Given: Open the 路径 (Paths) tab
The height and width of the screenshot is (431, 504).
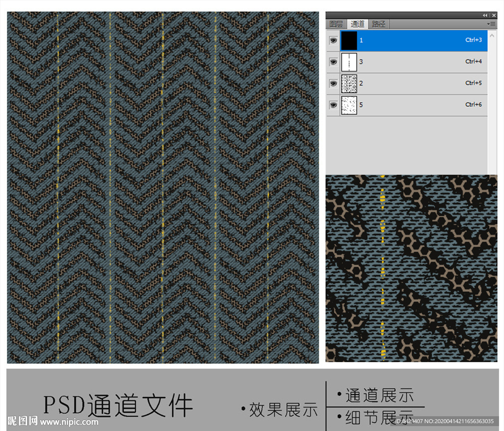Looking at the screenshot, I should [x=378, y=24].
